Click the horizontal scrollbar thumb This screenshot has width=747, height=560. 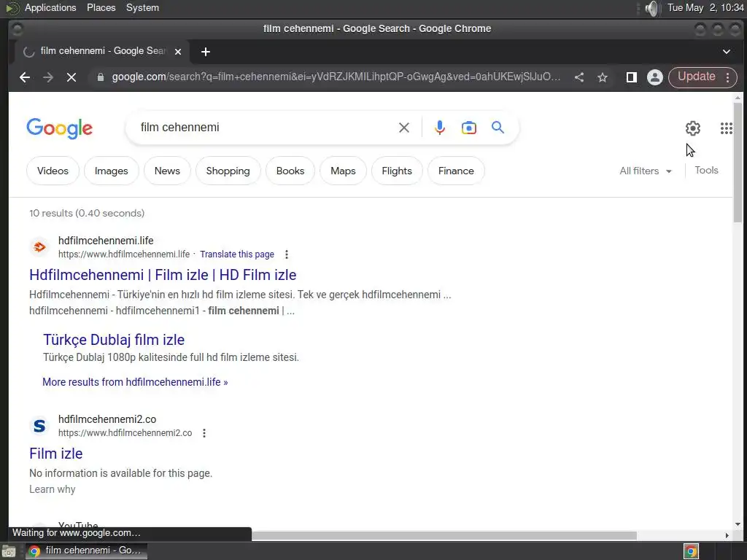click(x=444, y=536)
